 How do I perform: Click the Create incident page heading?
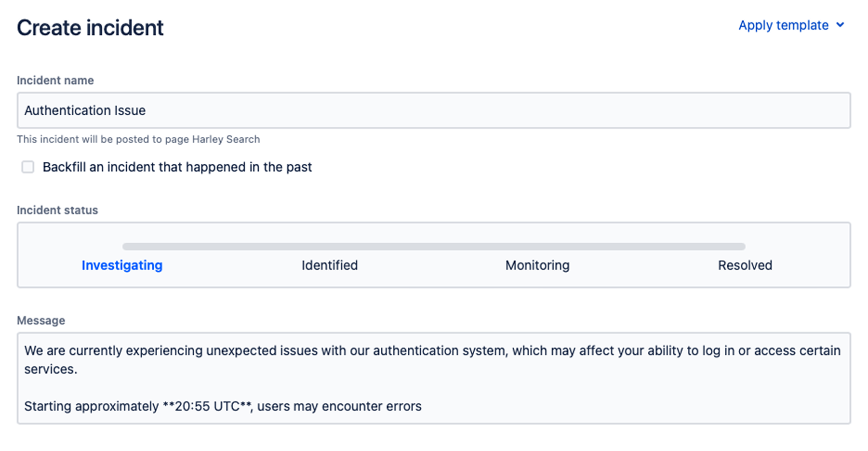(x=90, y=27)
